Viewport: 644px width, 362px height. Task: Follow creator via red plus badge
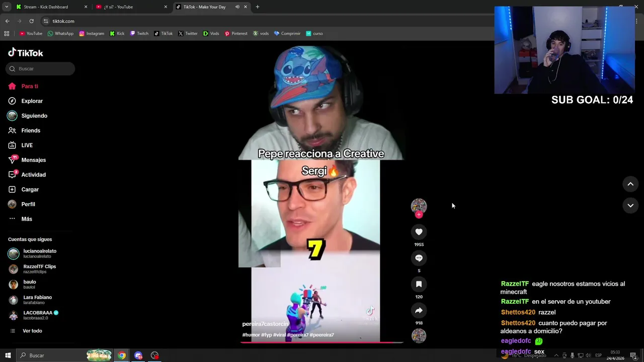click(x=419, y=215)
